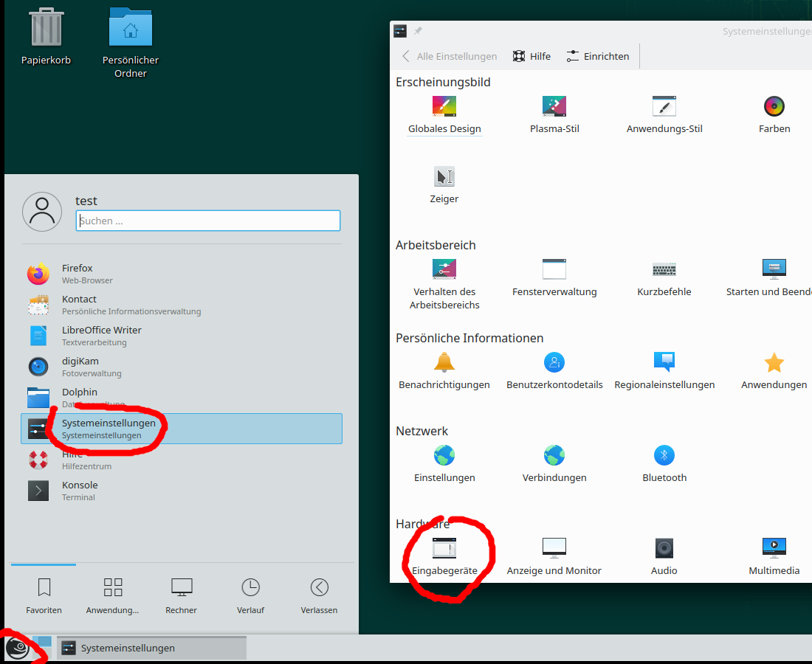Click the Suchen search field
The image size is (812, 664).
(x=207, y=221)
